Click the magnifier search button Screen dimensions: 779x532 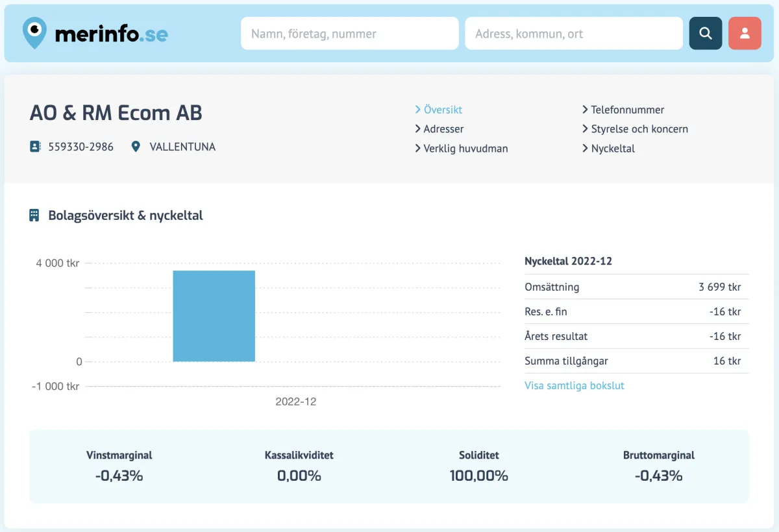tap(706, 33)
